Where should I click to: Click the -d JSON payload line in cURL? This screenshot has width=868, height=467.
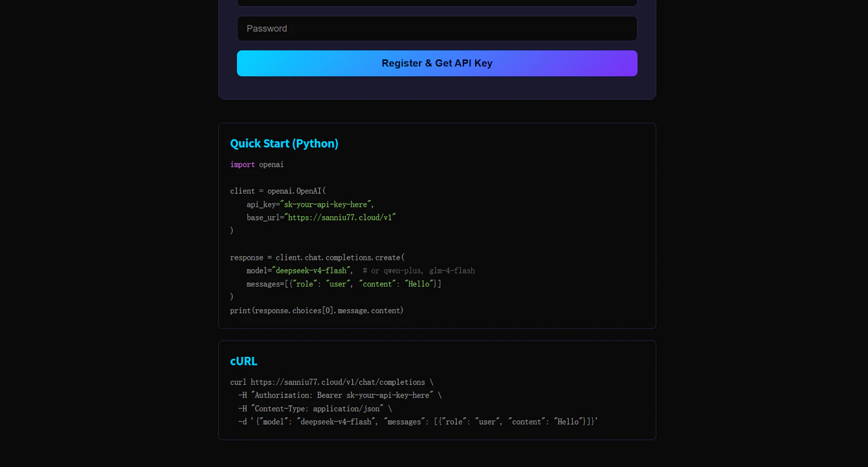click(x=418, y=422)
